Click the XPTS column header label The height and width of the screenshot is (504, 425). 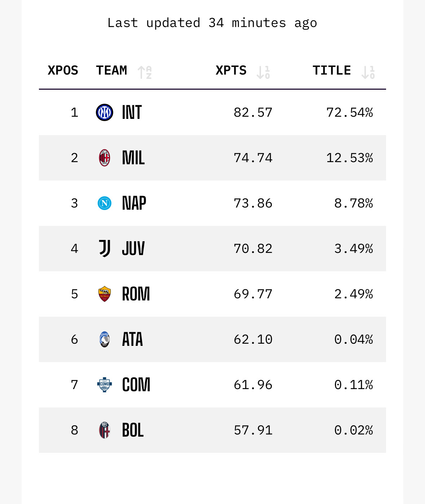pyautogui.click(x=231, y=70)
